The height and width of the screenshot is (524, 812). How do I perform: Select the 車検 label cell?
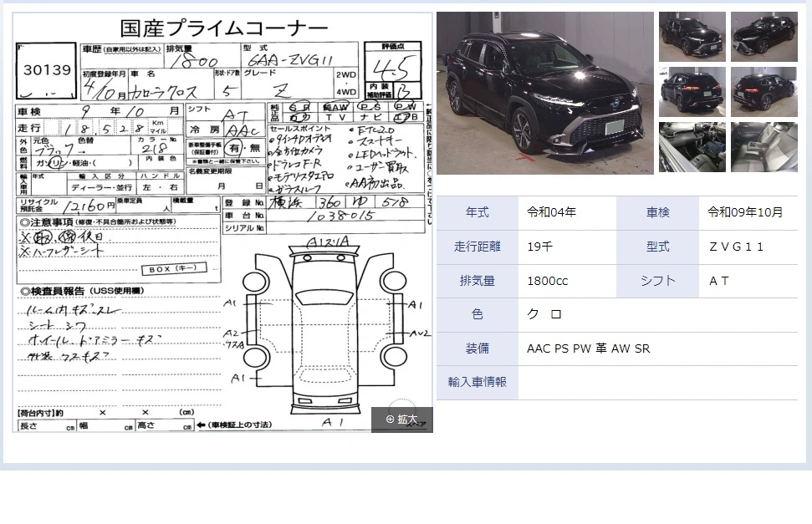coord(657,213)
